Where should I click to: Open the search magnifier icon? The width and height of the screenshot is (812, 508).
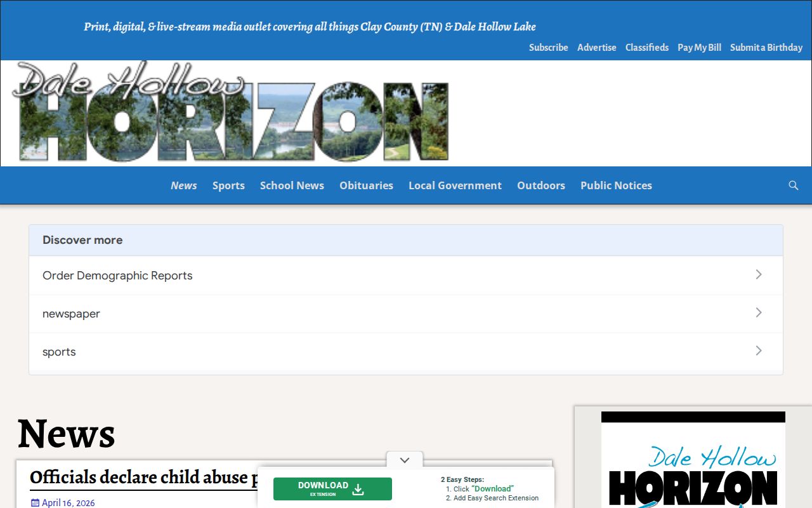pos(793,185)
